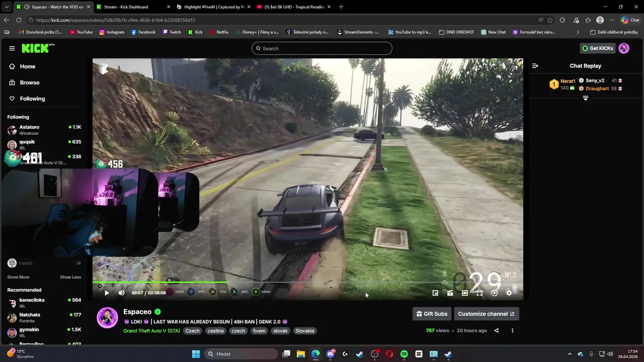Open browser extensions from the puzzle icon
Viewport: 644px width, 362px height.
point(562,20)
